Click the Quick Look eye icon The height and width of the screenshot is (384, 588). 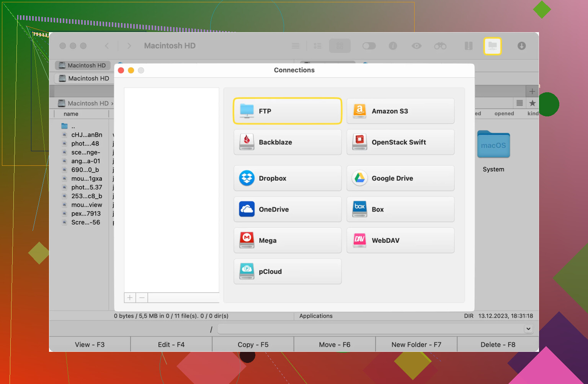click(x=416, y=46)
